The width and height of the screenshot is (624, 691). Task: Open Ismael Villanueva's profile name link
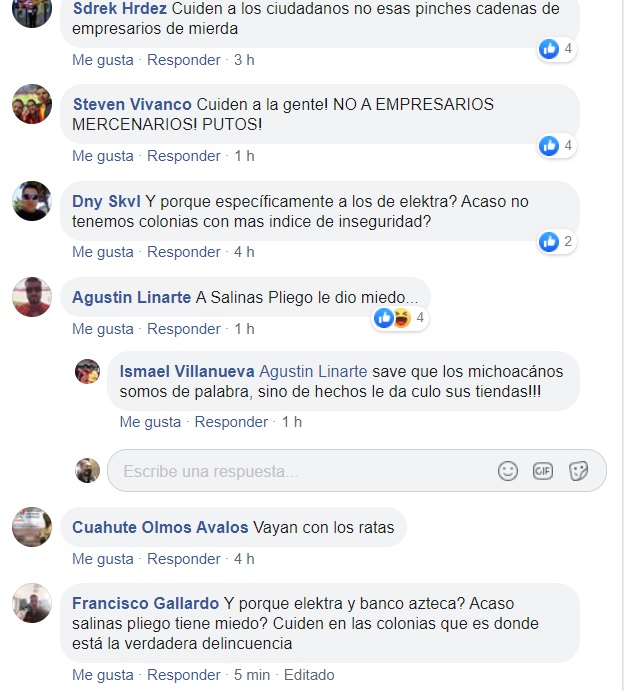point(187,371)
